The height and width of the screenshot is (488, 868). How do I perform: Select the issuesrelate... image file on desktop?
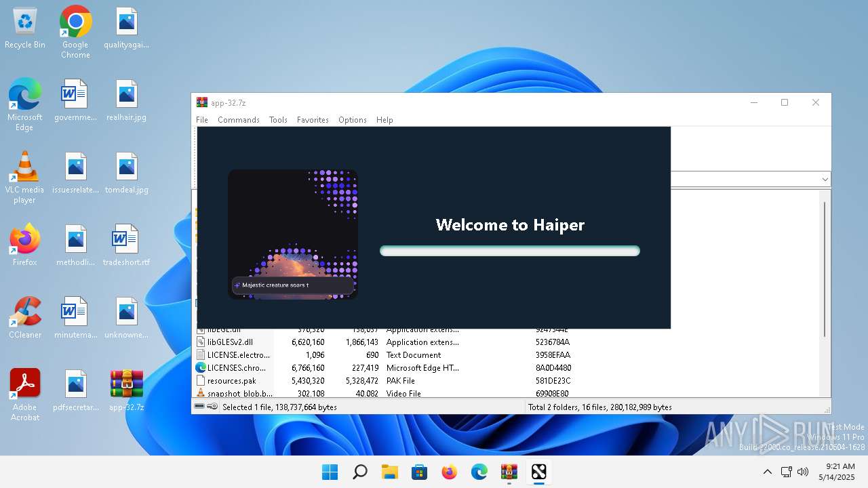(75, 174)
